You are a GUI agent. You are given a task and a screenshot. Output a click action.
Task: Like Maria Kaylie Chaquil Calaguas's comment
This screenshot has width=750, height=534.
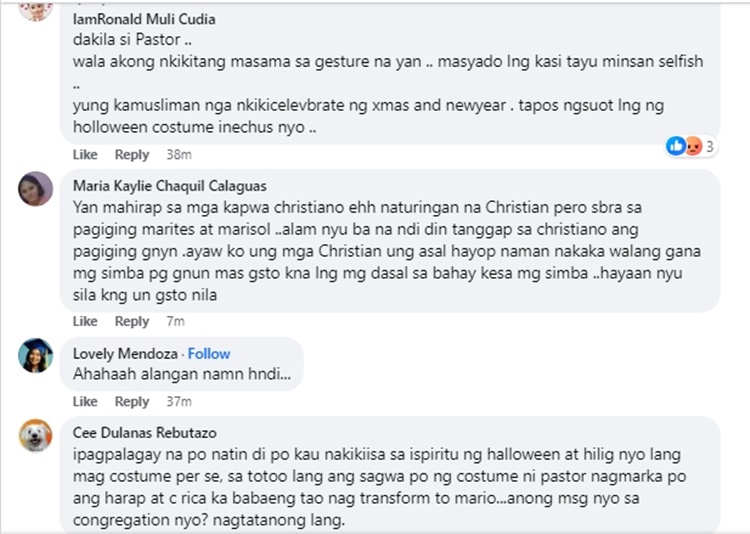pos(85,322)
